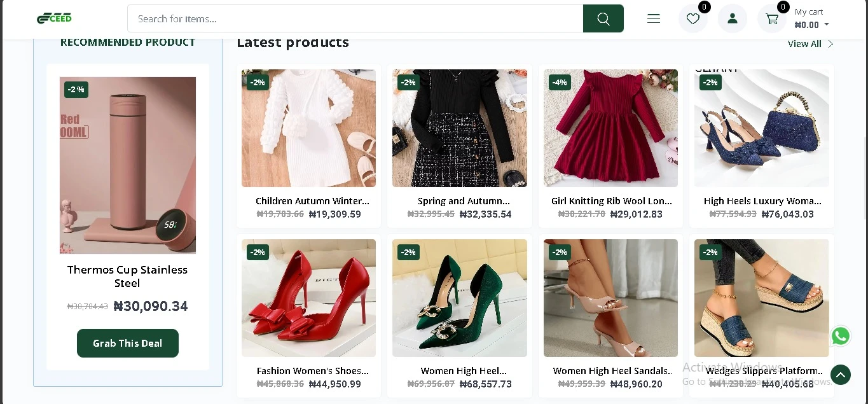Focus the Search for items field
Image resolution: width=868 pixels, height=404 pixels.
(x=355, y=18)
